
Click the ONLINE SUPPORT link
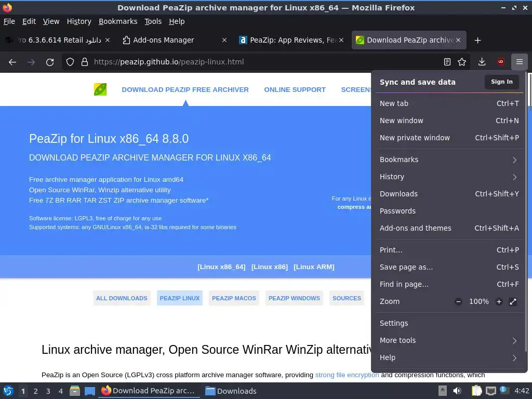[x=295, y=89]
